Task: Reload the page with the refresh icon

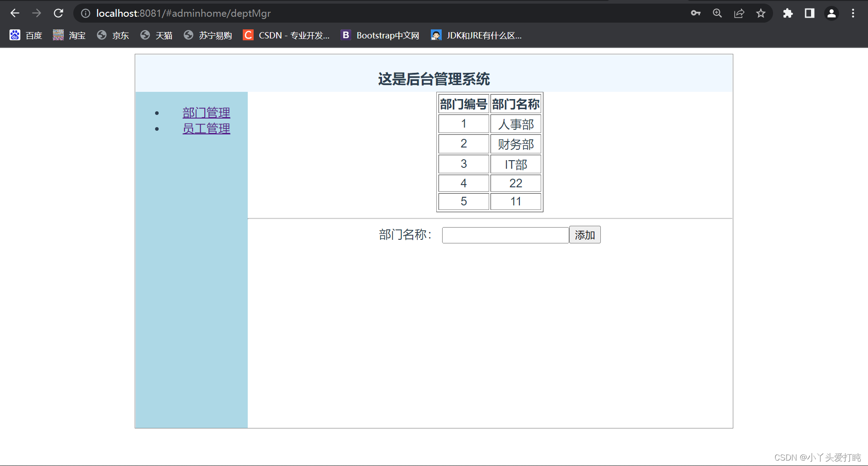Action: (58, 13)
